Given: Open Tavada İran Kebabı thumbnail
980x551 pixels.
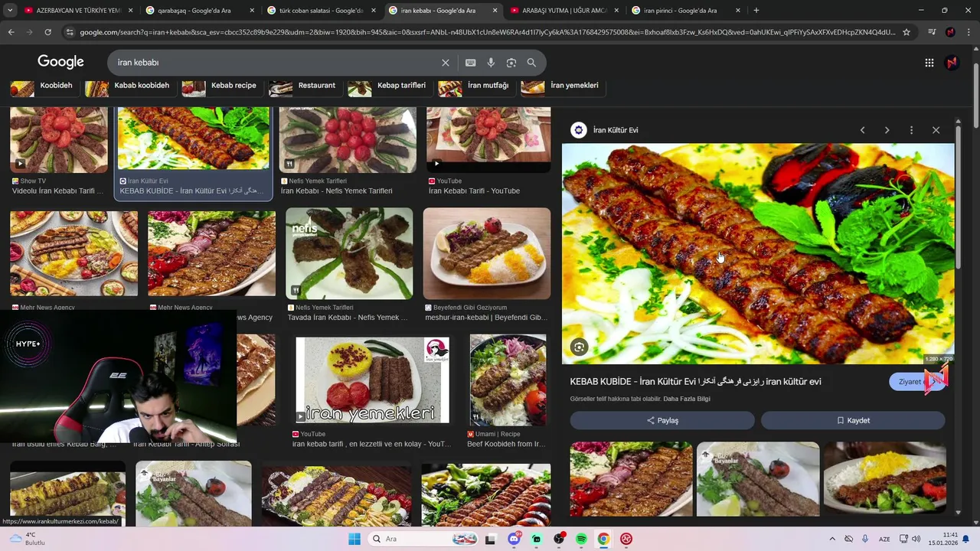Looking at the screenshot, I should (349, 253).
